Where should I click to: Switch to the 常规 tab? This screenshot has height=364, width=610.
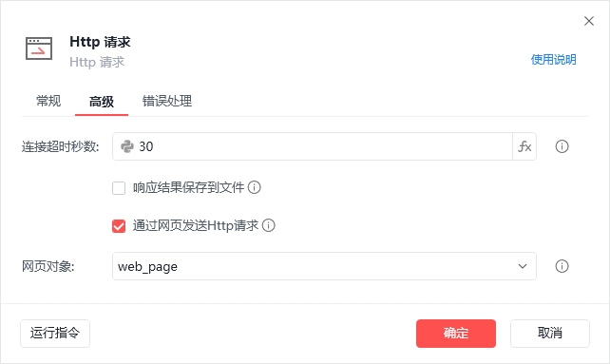pos(48,102)
